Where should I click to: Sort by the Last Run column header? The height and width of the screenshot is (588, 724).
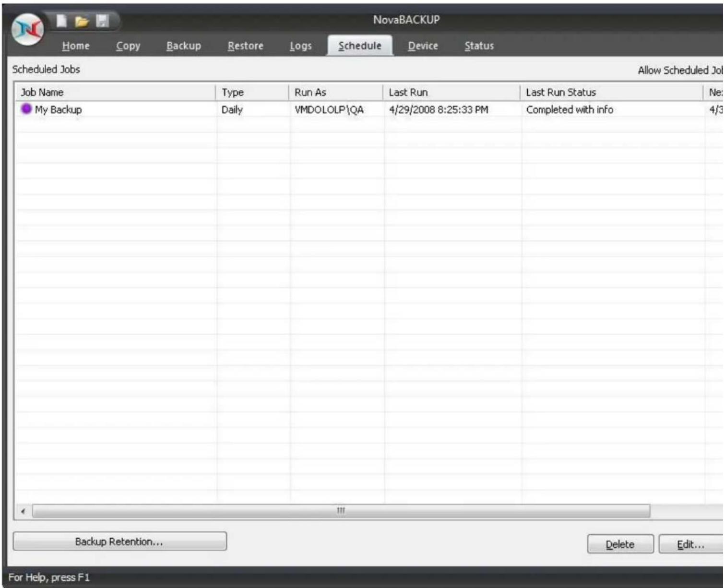[451, 92]
